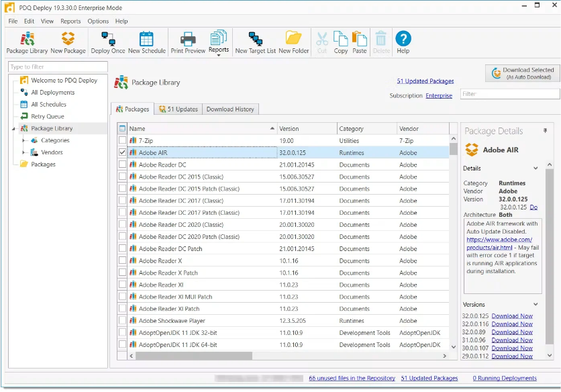Focus the package Filter input field
The width and height of the screenshot is (561, 392).
(x=510, y=94)
